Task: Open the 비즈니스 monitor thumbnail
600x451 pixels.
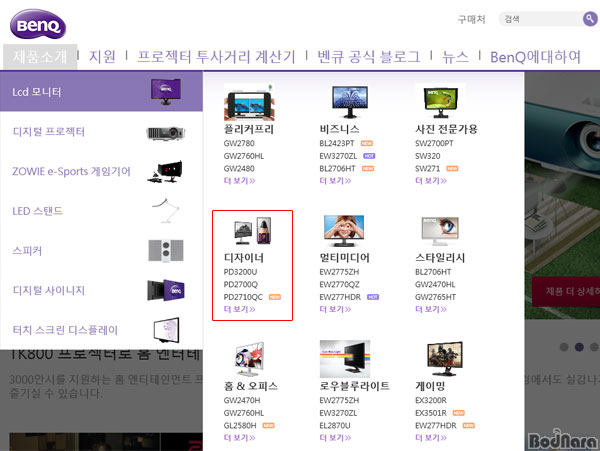Action: point(350,101)
